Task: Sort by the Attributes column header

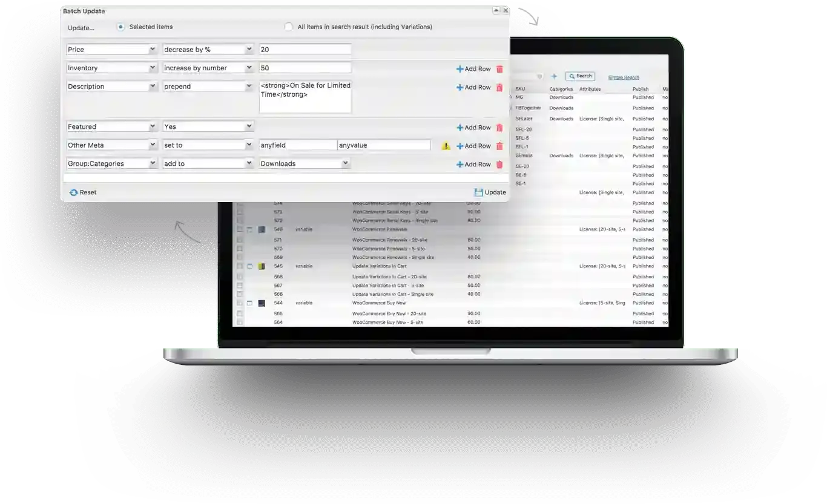Action: [590, 89]
